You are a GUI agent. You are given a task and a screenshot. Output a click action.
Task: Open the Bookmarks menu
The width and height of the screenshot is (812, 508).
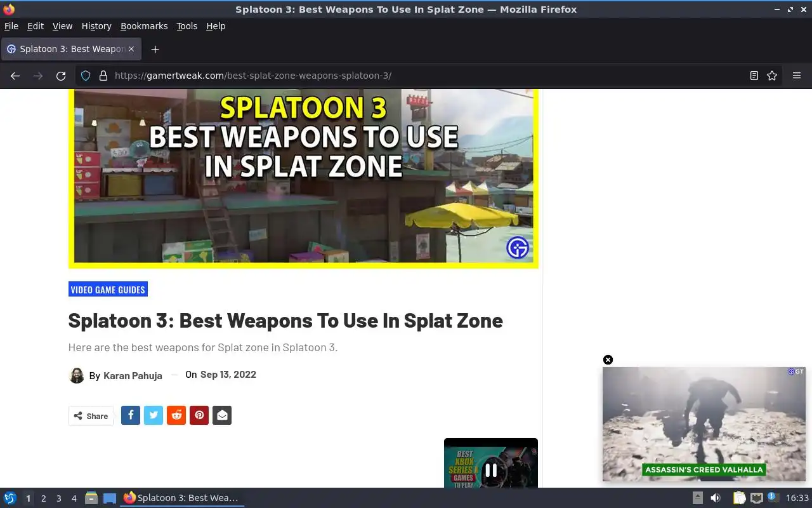pyautogui.click(x=144, y=26)
